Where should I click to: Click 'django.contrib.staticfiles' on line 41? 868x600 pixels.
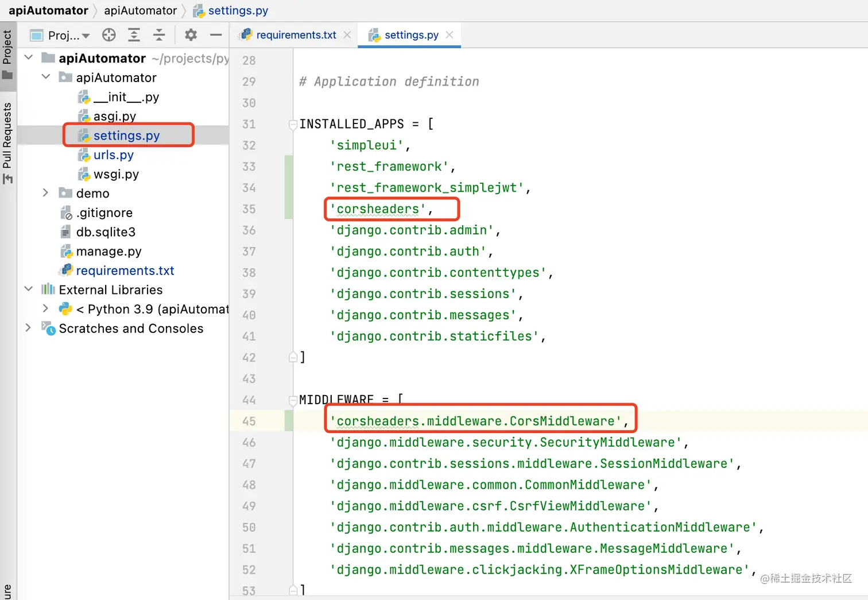click(434, 336)
